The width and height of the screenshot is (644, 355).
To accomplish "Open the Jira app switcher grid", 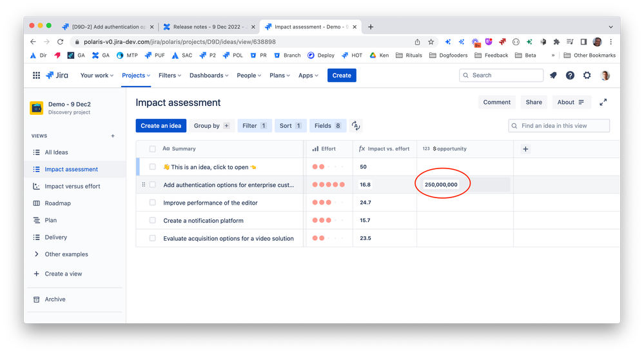I will (x=36, y=76).
